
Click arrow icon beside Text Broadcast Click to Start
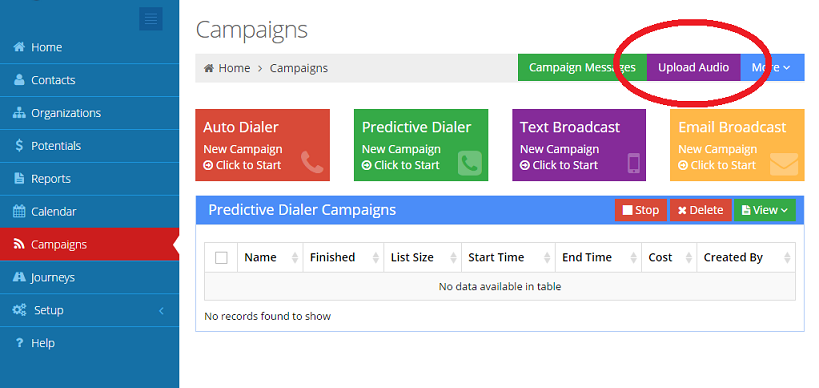[x=525, y=166]
